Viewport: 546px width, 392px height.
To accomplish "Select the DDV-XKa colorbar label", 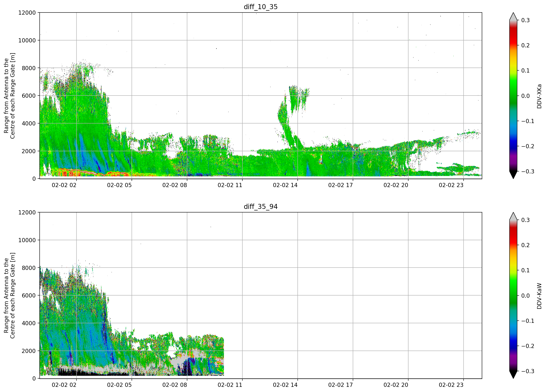I will click(539, 96).
